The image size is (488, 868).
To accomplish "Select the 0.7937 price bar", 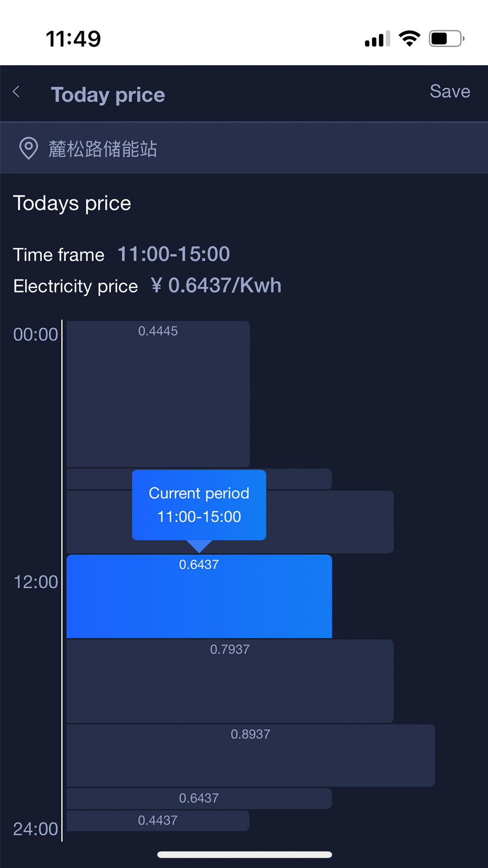I will tap(230, 680).
